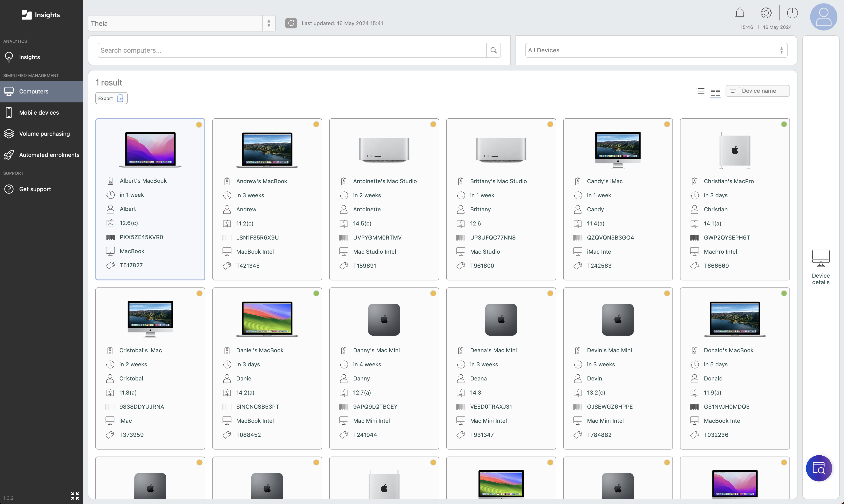The width and height of the screenshot is (844, 504).
Task: Select Albert's MacBook thumbnail
Action: (x=150, y=149)
